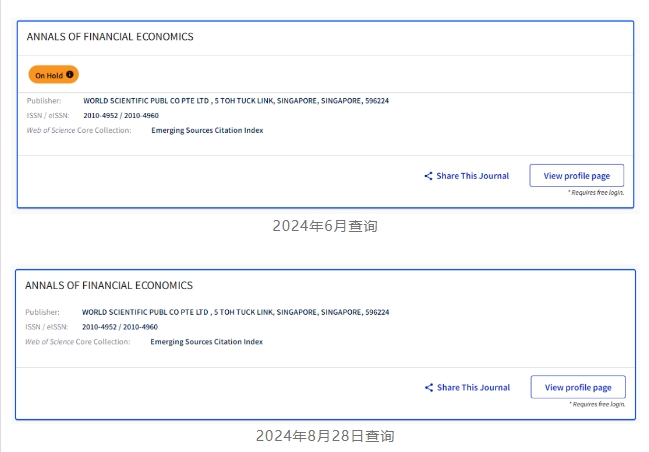Click publisher address in August 28 card
Screen dimensions: 649x452
(x=236, y=312)
